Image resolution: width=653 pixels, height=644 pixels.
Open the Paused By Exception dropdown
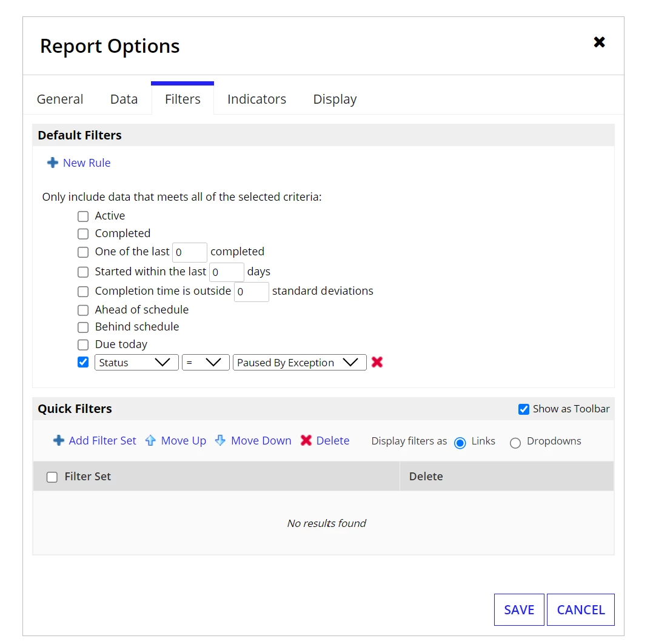point(300,363)
